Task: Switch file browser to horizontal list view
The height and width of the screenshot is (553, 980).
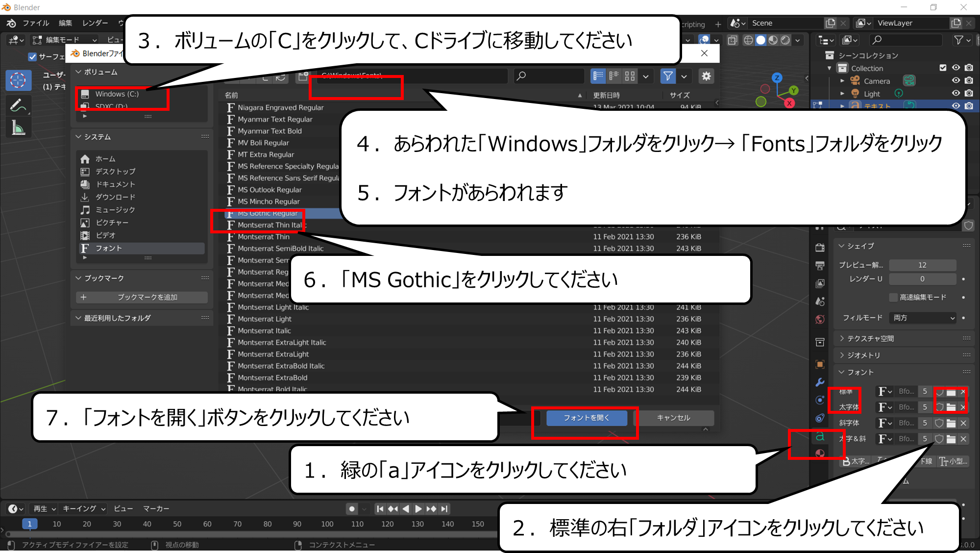Action: pyautogui.click(x=614, y=76)
